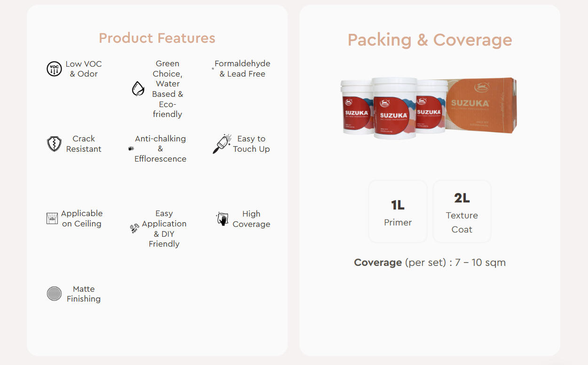
Task: Click the Matte Finishing circle icon
Action: click(x=54, y=294)
